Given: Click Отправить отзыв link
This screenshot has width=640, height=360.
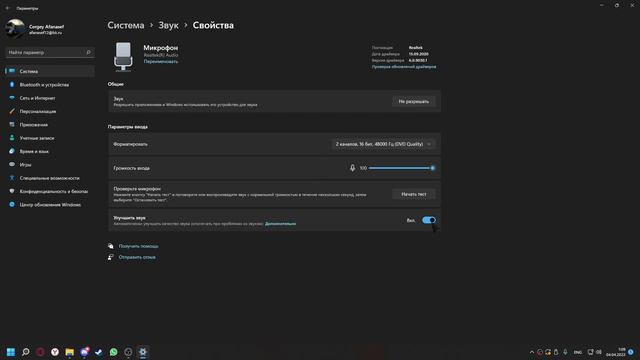Looking at the screenshot, I should coord(137,257).
